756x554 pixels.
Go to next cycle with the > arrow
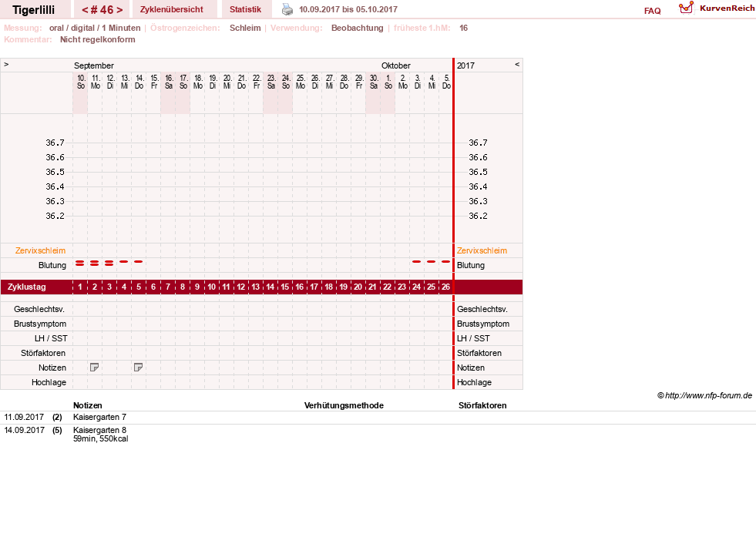(119, 10)
